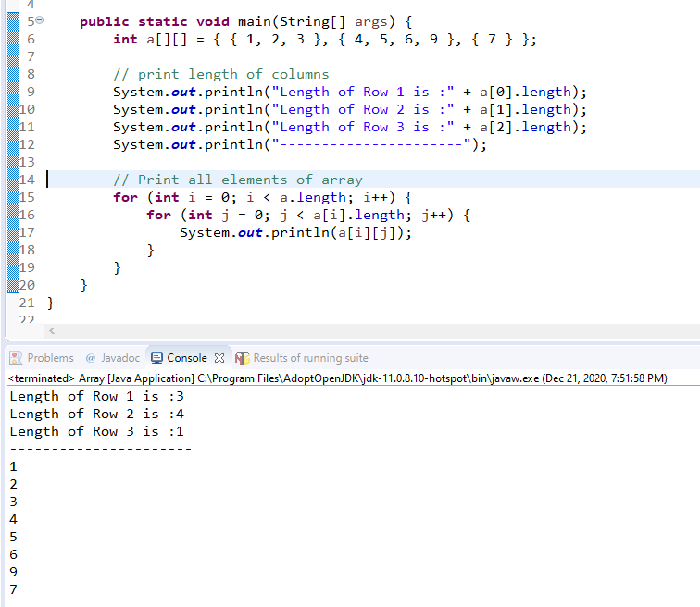Place cursor on 'int a[][]' declaration line
The width and height of the screenshot is (700, 607).
pos(325,39)
